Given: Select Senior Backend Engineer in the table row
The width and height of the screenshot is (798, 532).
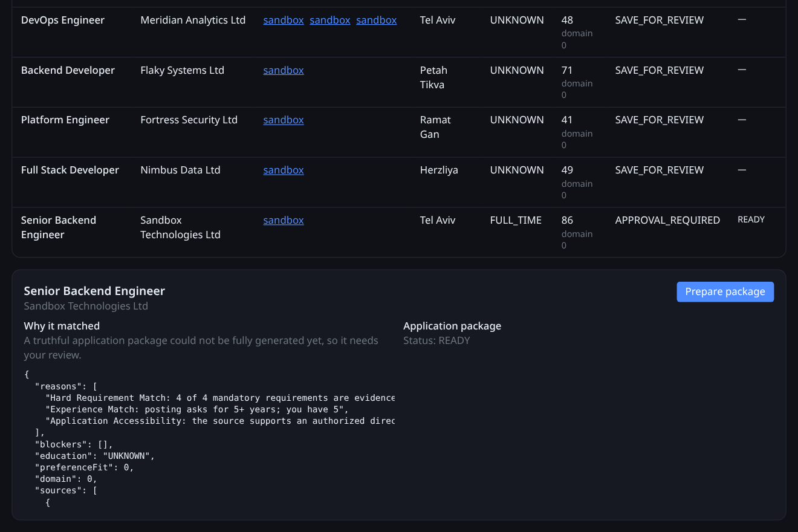Looking at the screenshot, I should pos(59,227).
